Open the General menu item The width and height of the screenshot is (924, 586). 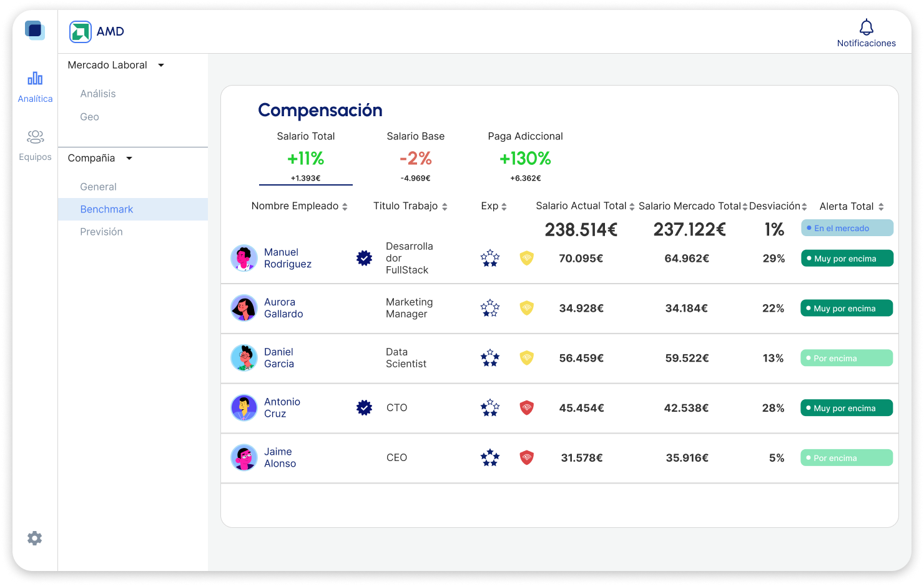pos(98,187)
